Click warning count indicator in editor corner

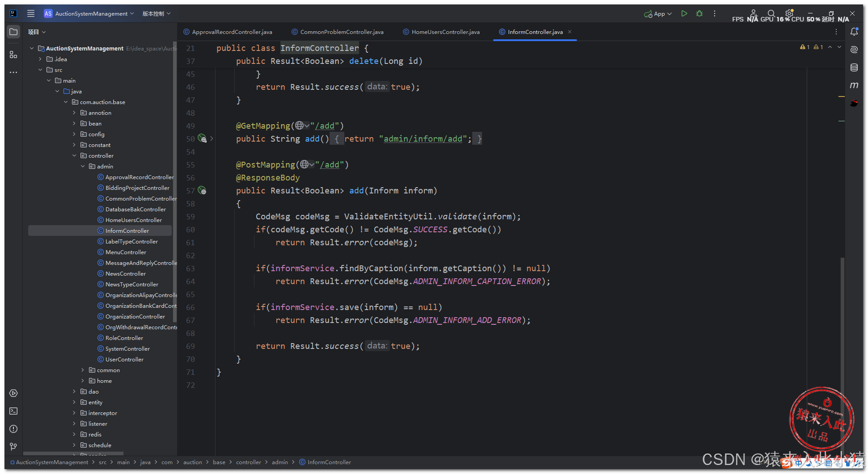coord(812,47)
